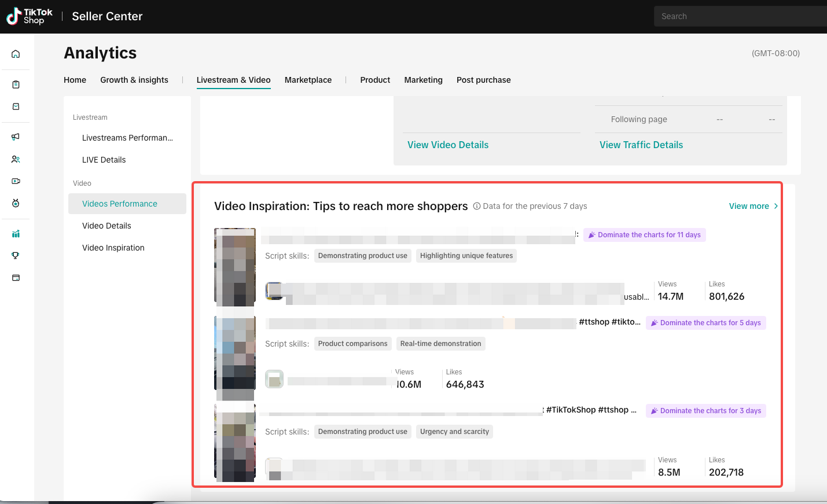Viewport: 827px width, 504px height.
Task: Open the Affiliate people icon
Action: (16, 159)
